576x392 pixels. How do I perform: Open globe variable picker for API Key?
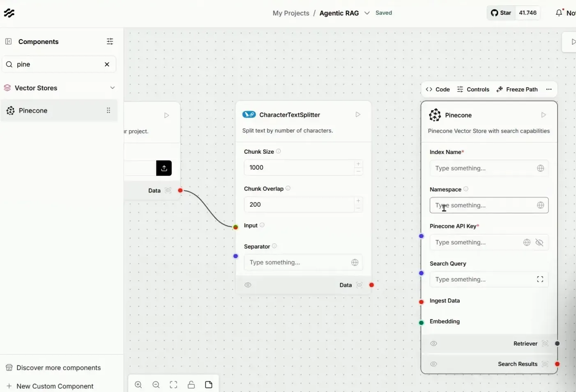[x=527, y=242]
